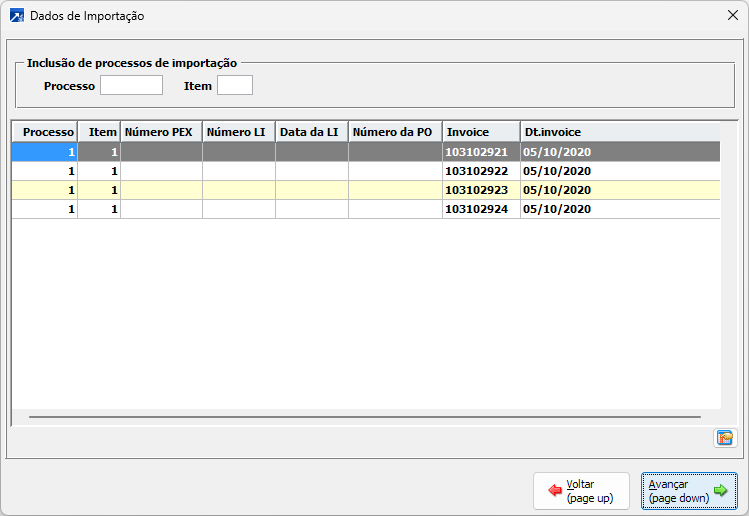Select invoice 103102922 cell

click(x=482, y=171)
